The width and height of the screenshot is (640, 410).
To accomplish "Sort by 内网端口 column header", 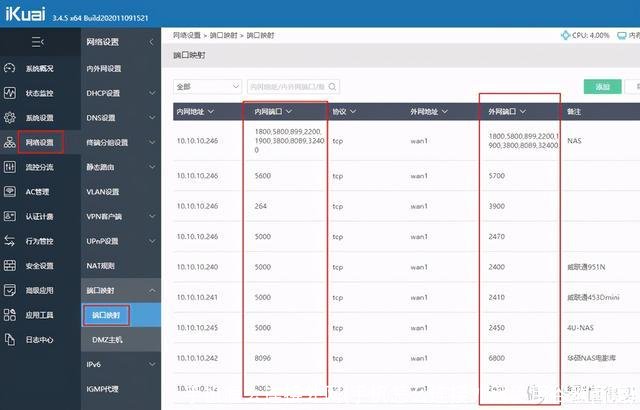I will [x=276, y=111].
